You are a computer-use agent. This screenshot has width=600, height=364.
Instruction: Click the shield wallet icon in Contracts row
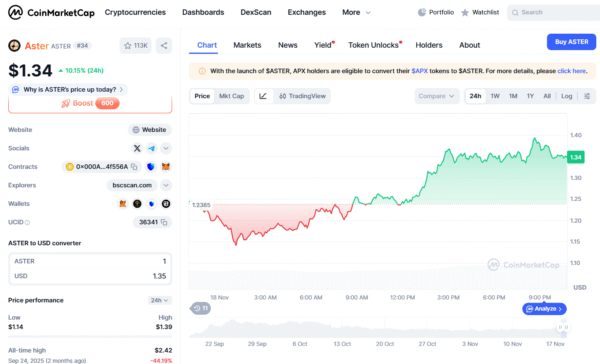click(x=151, y=166)
